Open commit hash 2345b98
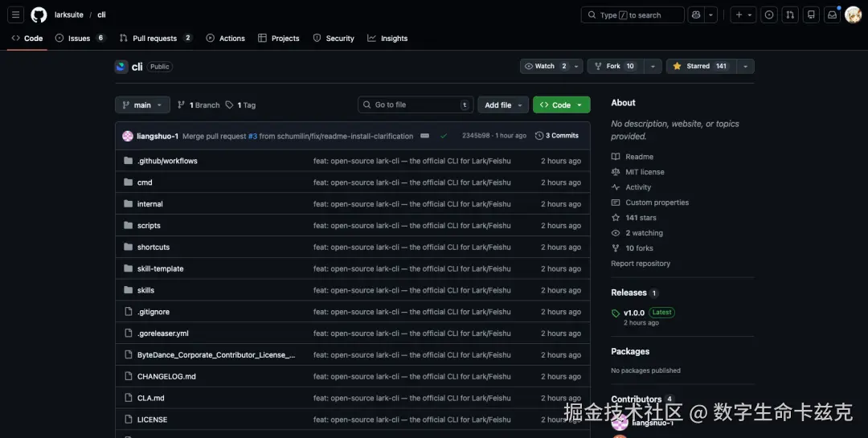Screen dimensions: 868x438 pyautogui.click(x=476, y=136)
